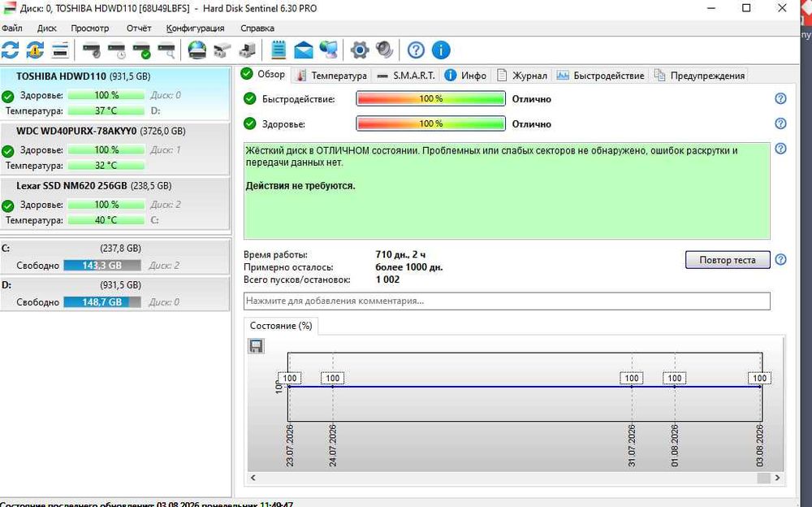Select the WDC WD40PURX-78AKYY0 disk entry
The image size is (812, 507).
click(x=114, y=149)
